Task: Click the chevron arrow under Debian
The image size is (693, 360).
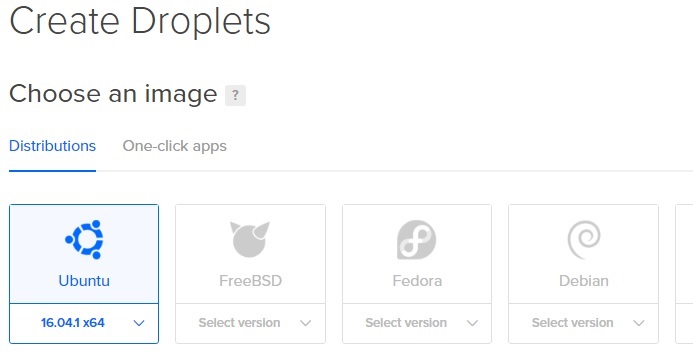Action: (x=639, y=323)
